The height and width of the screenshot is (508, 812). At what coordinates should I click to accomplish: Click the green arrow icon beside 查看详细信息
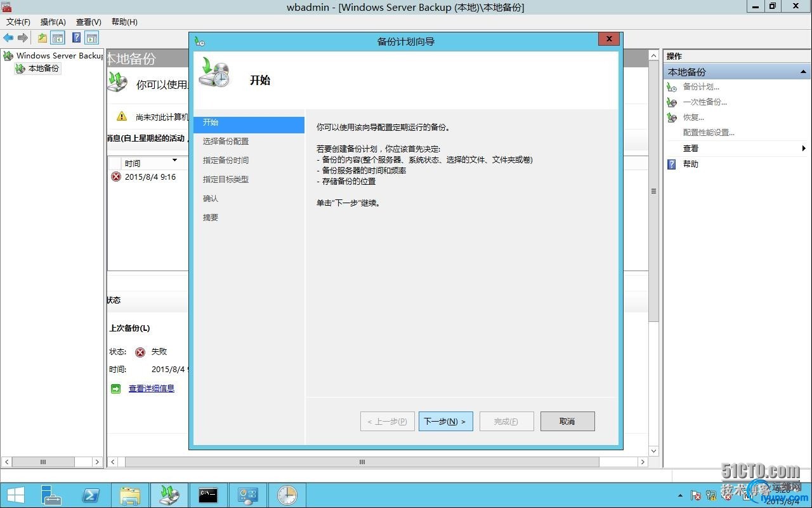[115, 389]
